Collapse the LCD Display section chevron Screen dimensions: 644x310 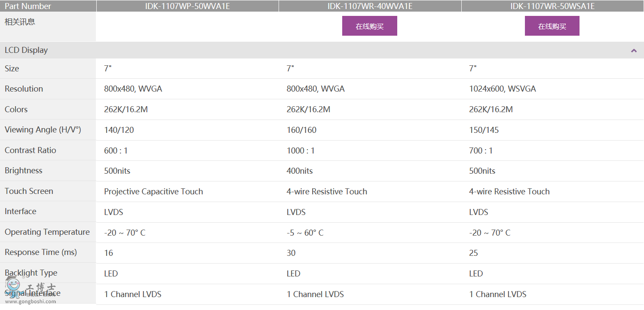(x=634, y=51)
